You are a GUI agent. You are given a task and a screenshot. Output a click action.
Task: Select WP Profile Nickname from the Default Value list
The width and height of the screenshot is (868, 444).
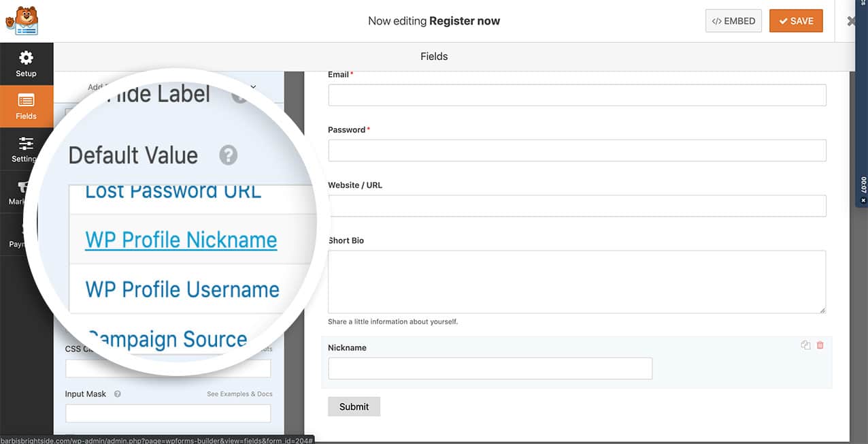(180, 240)
